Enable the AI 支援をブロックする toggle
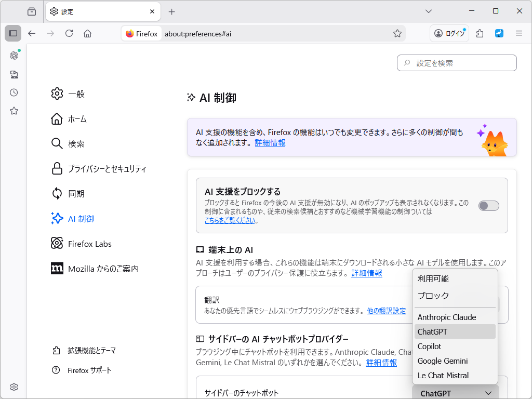The width and height of the screenshot is (532, 399). [488, 206]
